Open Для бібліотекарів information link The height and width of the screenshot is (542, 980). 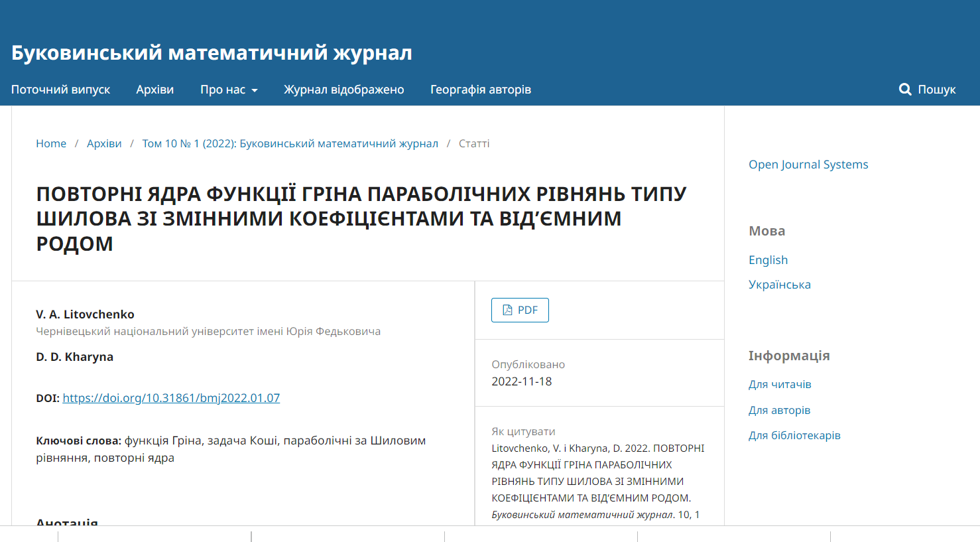tap(794, 435)
